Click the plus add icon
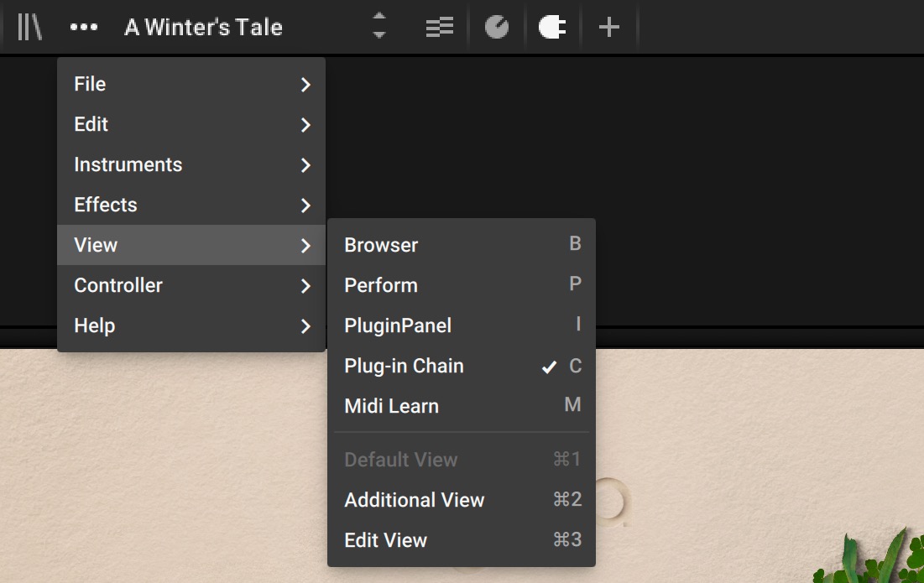The width and height of the screenshot is (924, 583). tap(608, 27)
